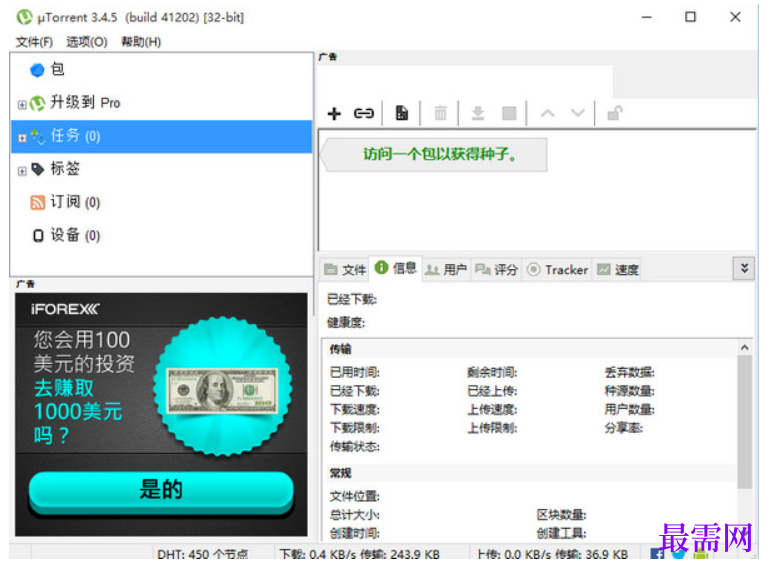Click the Move Up Queue arrow
Image resolution: width=771 pixels, height=569 pixels.
click(548, 114)
